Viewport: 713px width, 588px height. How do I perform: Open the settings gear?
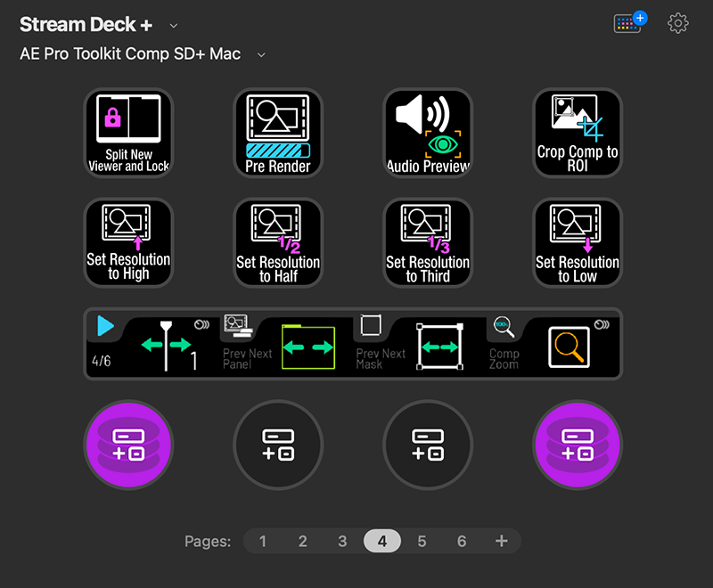pos(677,23)
